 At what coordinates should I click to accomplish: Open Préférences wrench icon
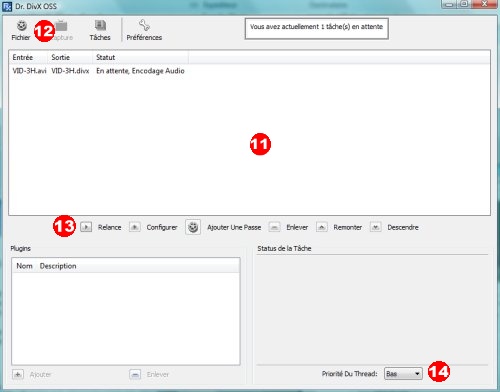click(x=144, y=25)
